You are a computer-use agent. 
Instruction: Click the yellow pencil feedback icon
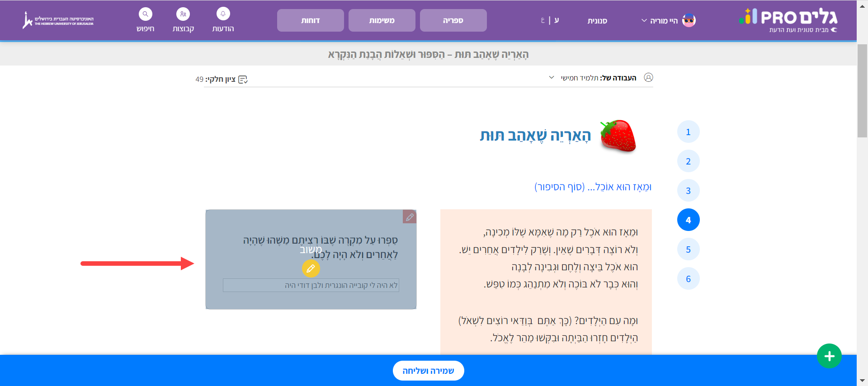pyautogui.click(x=311, y=268)
